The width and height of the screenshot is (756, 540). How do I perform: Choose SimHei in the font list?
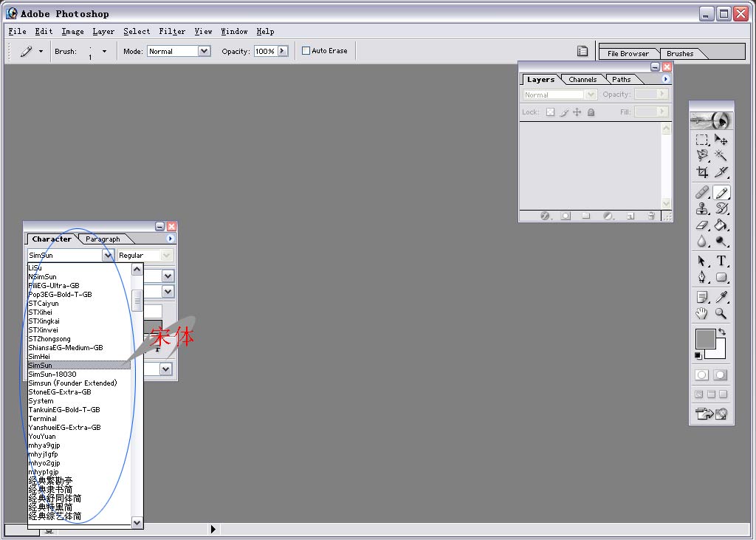(39, 357)
